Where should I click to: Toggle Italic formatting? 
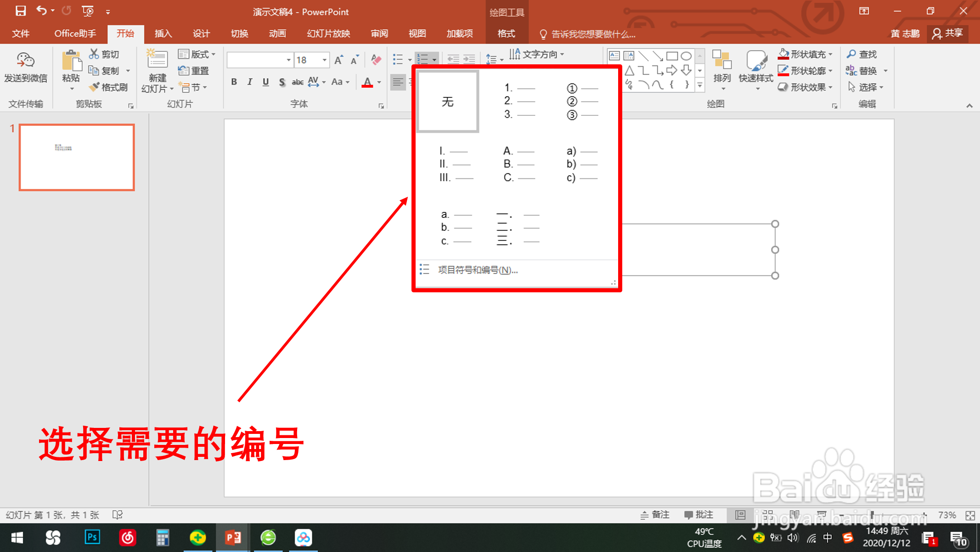[250, 82]
